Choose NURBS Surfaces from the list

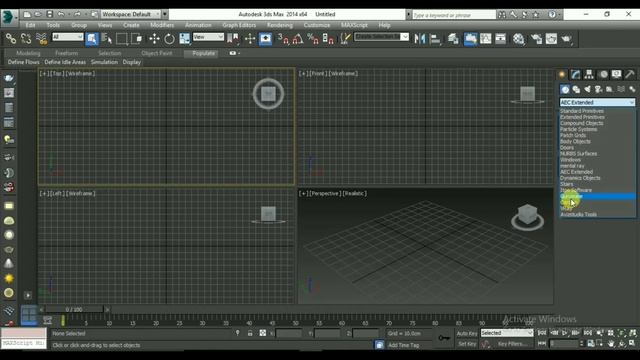click(578, 154)
